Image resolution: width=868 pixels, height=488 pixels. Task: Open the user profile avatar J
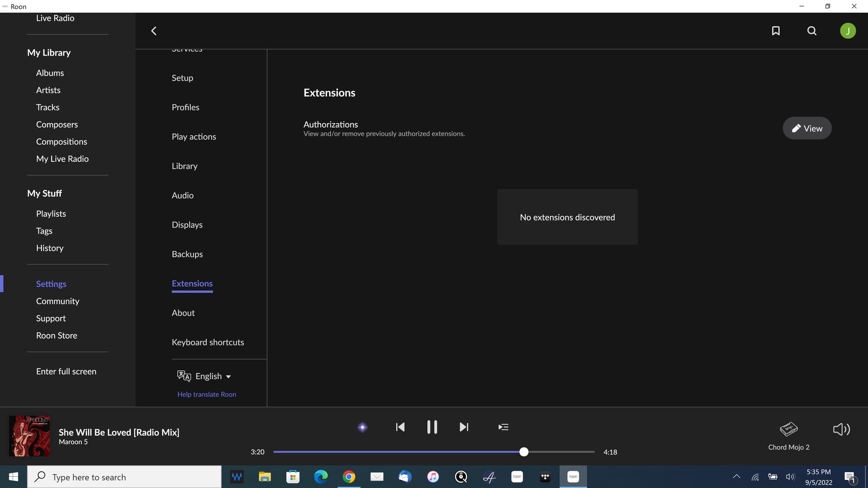tap(848, 31)
